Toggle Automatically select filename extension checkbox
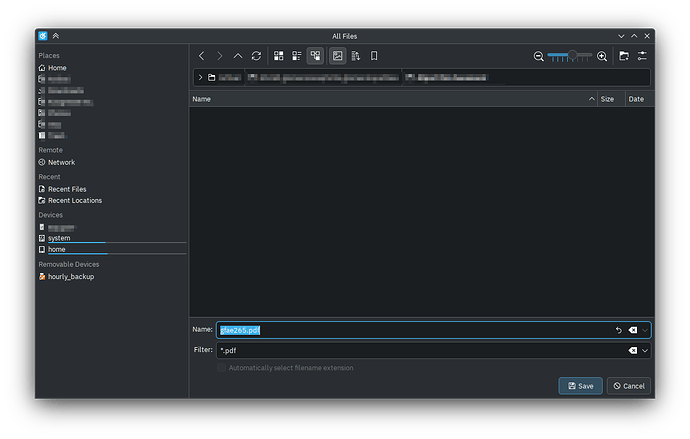Screen dimensions: 690x439 coord(221,368)
